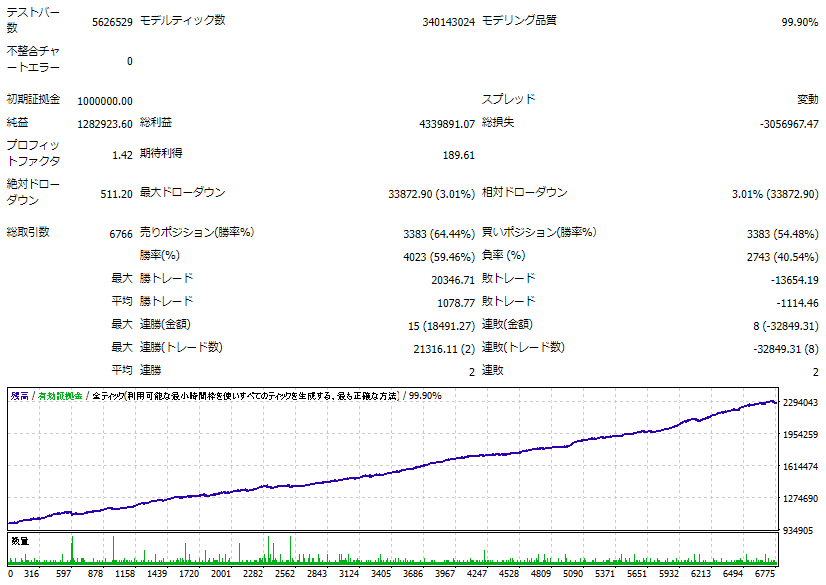This screenshot has width=826, height=585.
Task: Select the 純益 value 1282923.60
Action: click(104, 124)
